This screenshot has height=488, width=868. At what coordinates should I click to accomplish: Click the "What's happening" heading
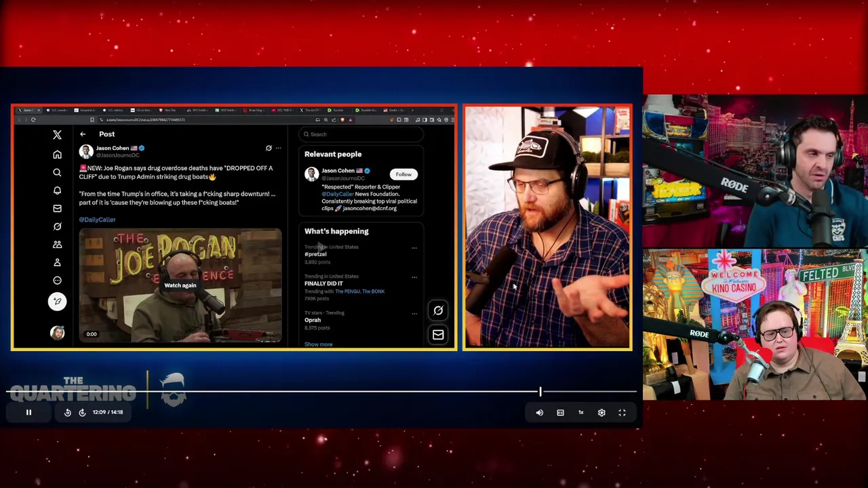[336, 231]
